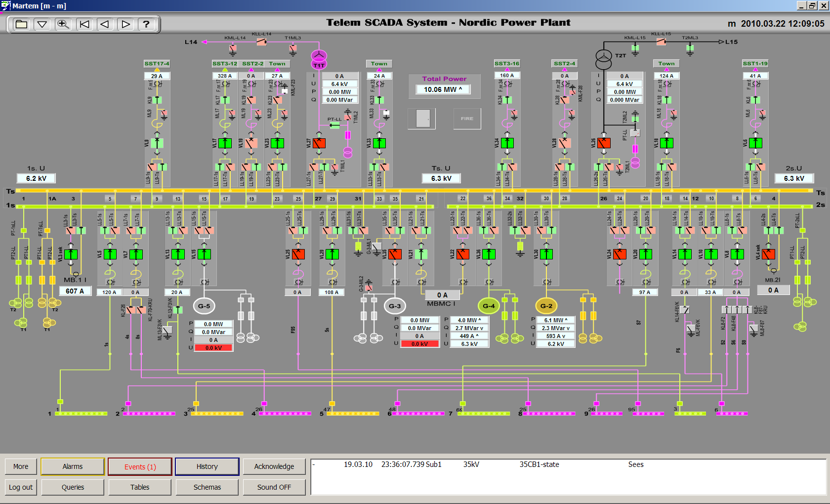Select the T1T transformer symbol

click(319, 59)
